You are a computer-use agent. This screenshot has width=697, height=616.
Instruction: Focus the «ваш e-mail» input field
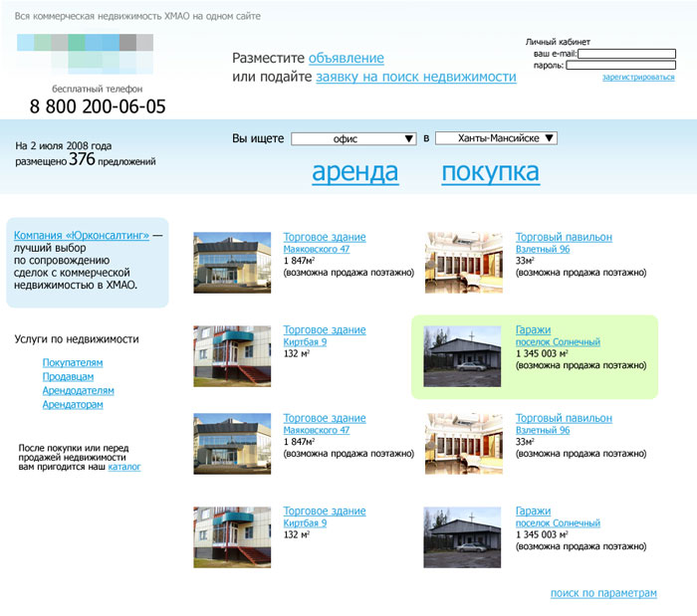pos(626,54)
